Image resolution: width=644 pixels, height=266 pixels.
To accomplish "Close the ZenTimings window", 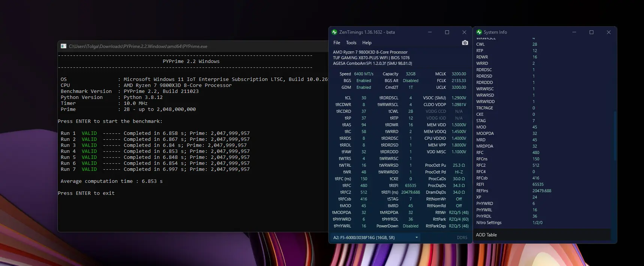I will [x=464, y=32].
